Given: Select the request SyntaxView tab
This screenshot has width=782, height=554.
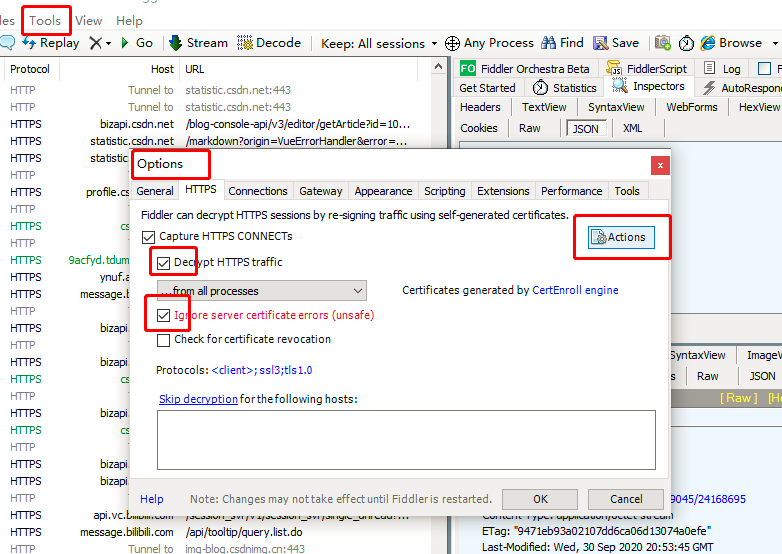Looking at the screenshot, I should coord(615,107).
